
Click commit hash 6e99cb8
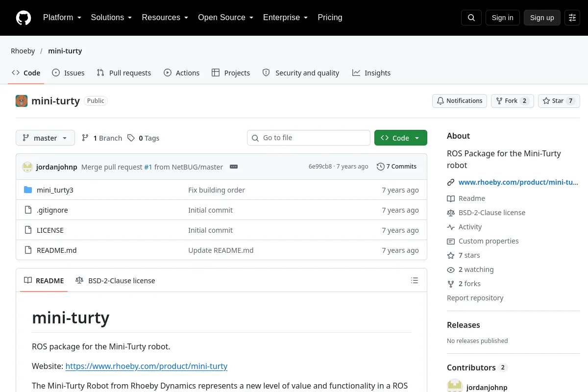(x=320, y=167)
